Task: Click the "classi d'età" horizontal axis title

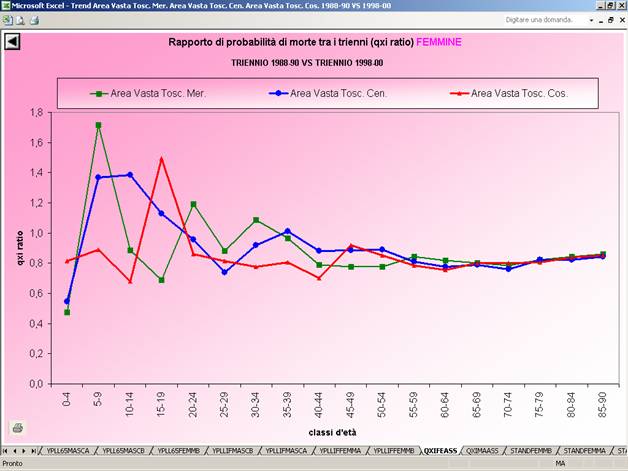Action: (x=332, y=433)
